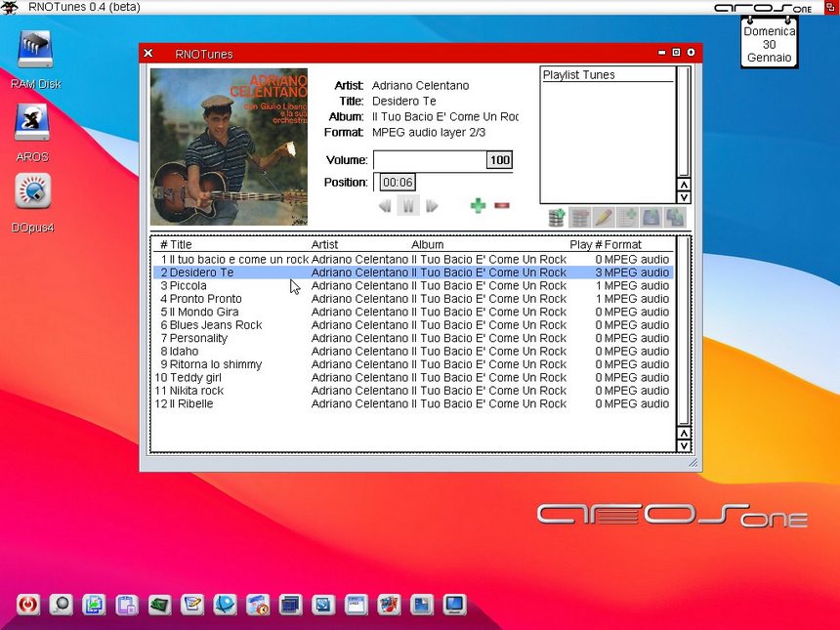Viewport: 840px width, 630px height.
Task: Click the Playlist Tunes list header
Action: pos(608,75)
